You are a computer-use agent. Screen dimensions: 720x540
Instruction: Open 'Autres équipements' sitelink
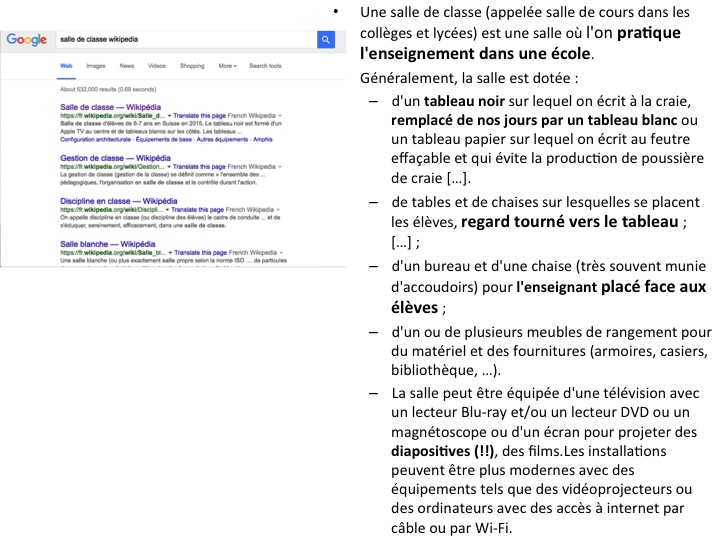222,139
